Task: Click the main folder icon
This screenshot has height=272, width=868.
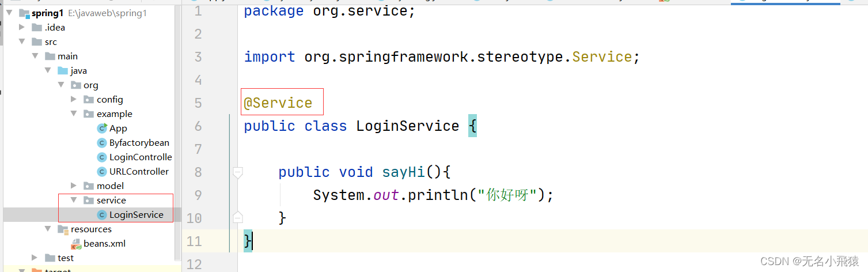Action: (50, 56)
